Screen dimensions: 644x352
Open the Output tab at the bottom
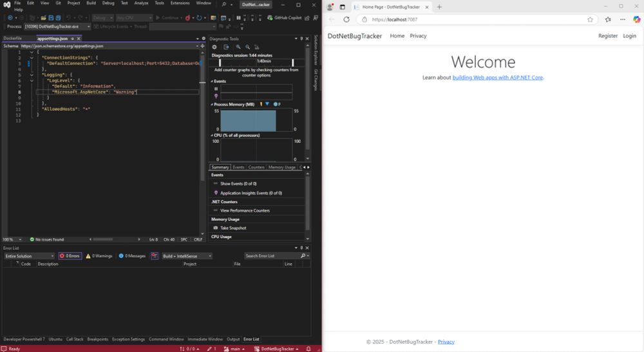233,339
